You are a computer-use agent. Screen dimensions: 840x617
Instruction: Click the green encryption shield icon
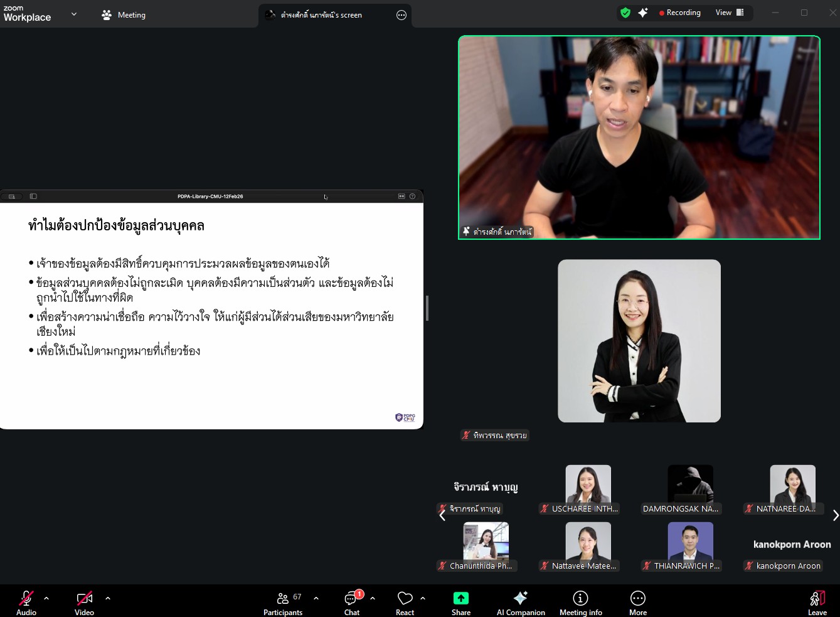(625, 13)
